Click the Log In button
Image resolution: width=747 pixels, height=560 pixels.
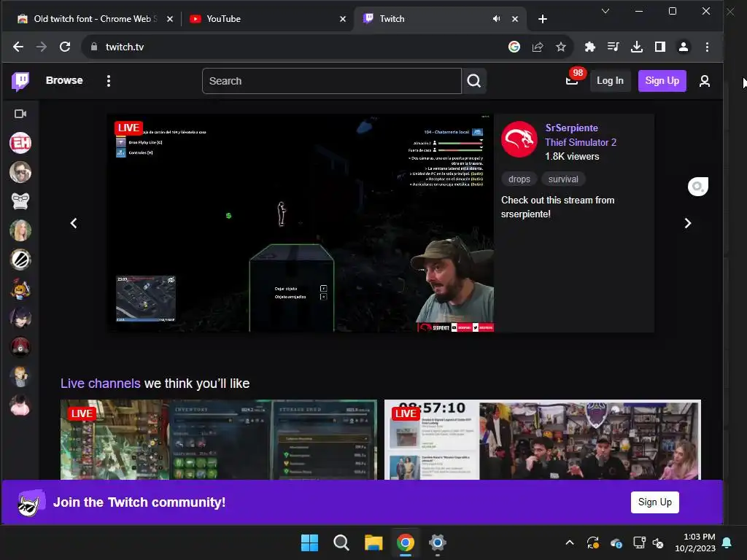click(x=610, y=80)
